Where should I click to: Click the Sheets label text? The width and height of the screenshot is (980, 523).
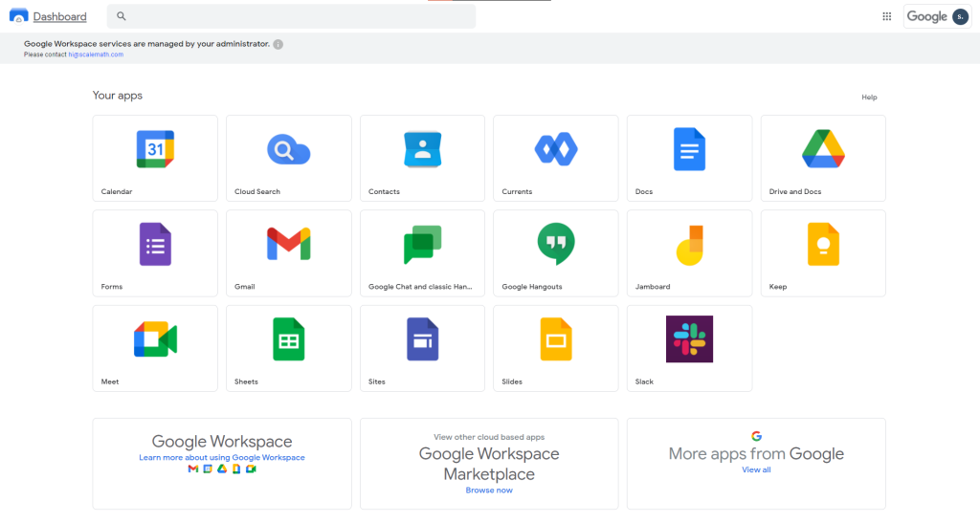pos(246,381)
